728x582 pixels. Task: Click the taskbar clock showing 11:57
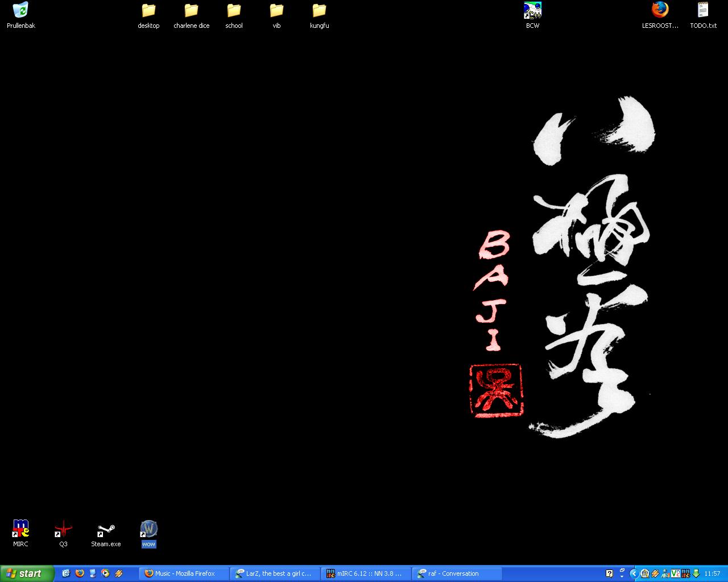pyautogui.click(x=712, y=573)
